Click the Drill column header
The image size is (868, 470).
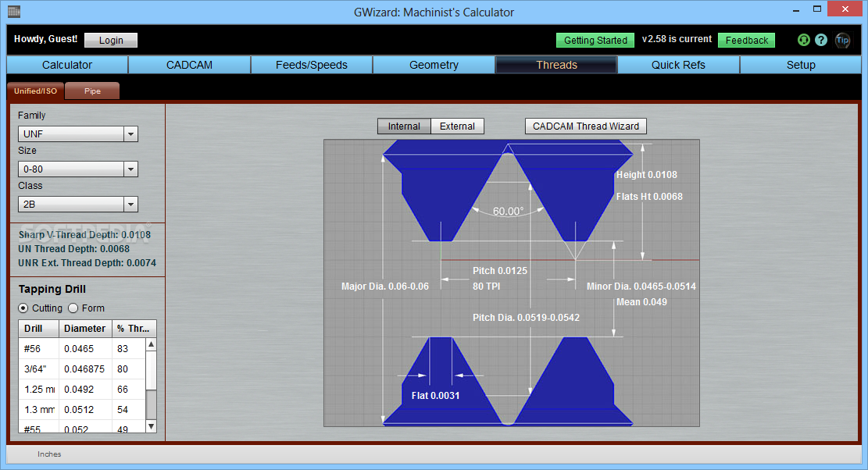click(39, 329)
